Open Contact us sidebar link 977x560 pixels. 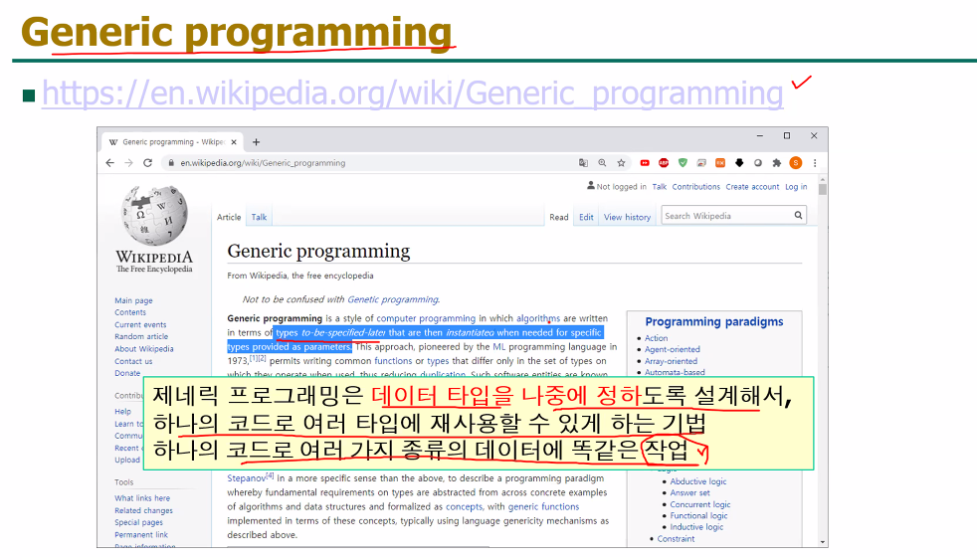coord(133,361)
